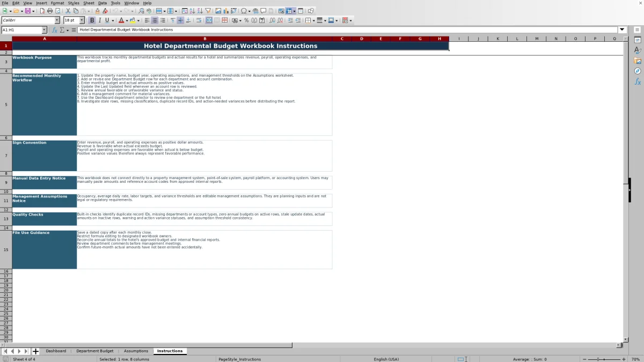Screen dimensions: 644x362
Task: Click the Save document icon
Action: click(x=27, y=11)
